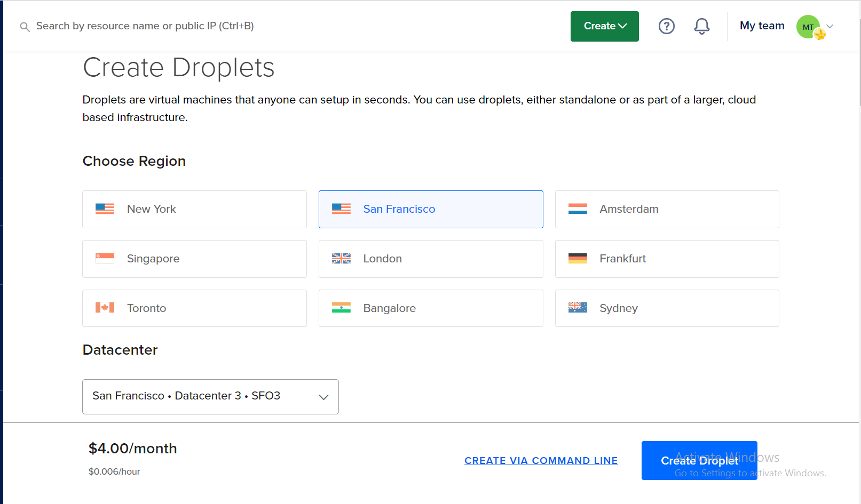Click the Australian flag icon for Sydney
The height and width of the screenshot is (504, 861).
578,308
